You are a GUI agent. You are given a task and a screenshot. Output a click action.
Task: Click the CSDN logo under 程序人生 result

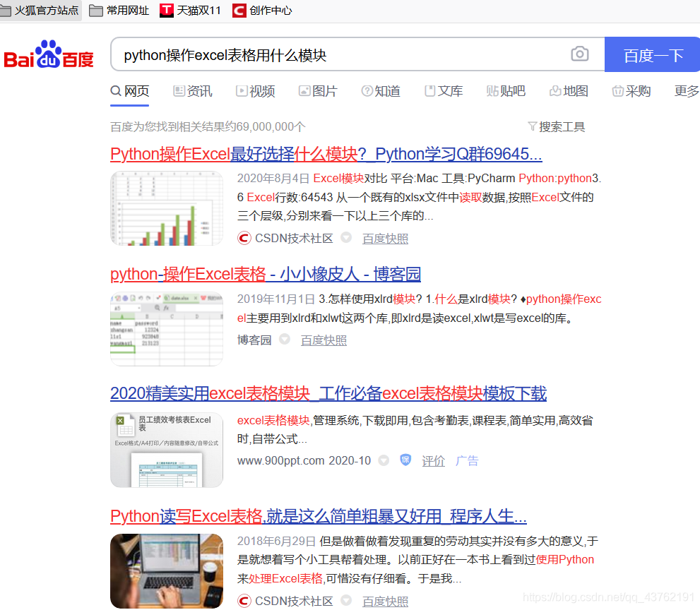click(x=244, y=601)
